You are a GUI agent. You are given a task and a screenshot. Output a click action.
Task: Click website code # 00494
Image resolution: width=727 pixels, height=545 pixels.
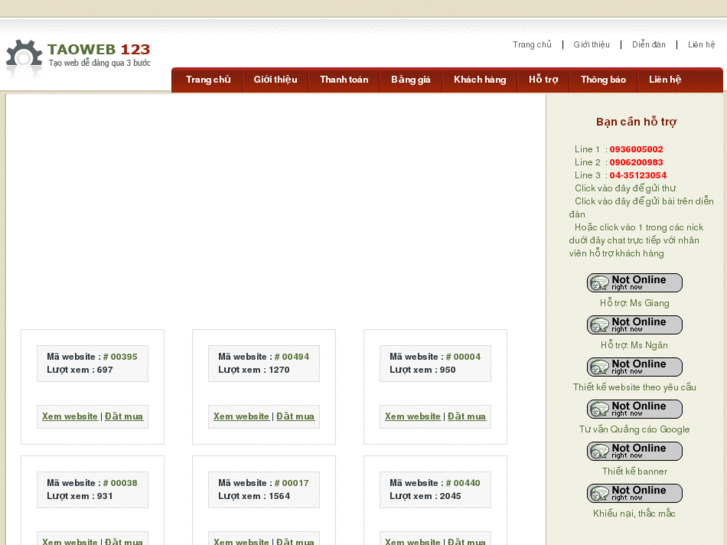pos(292,357)
